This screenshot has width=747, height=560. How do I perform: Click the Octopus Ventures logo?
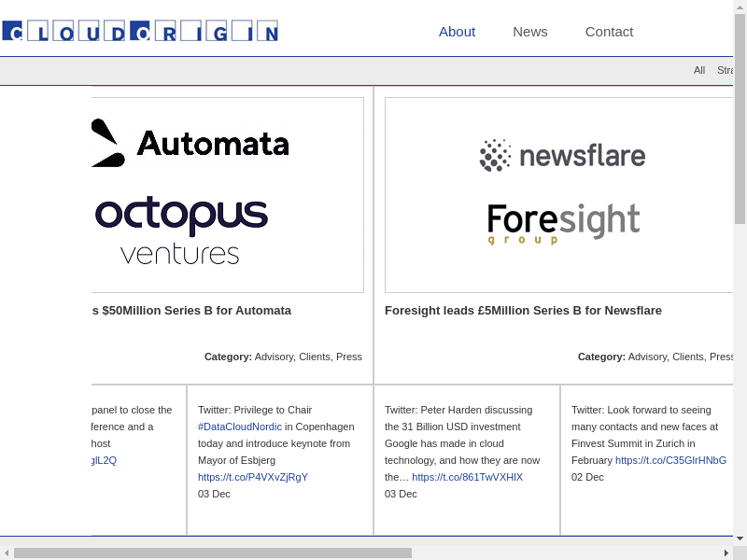click(181, 230)
